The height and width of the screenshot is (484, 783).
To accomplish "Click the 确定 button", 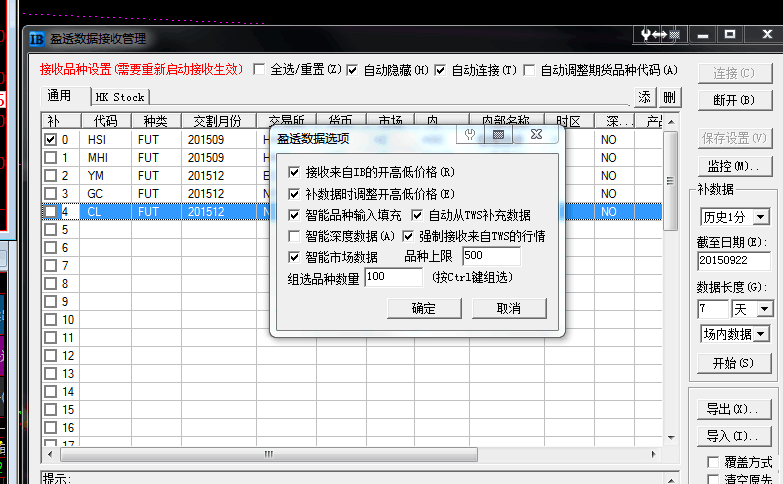I will pos(424,308).
